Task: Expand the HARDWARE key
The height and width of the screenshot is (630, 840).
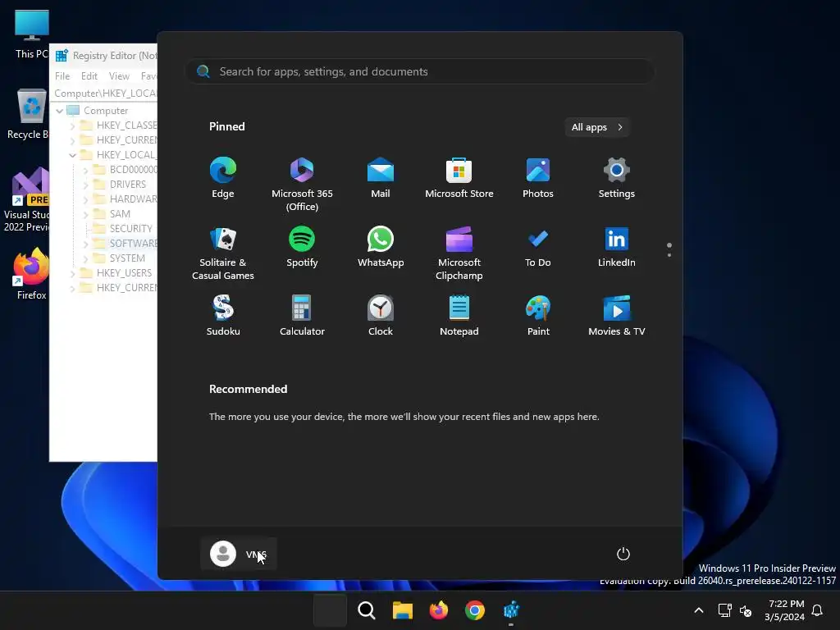Action: pyautogui.click(x=85, y=199)
